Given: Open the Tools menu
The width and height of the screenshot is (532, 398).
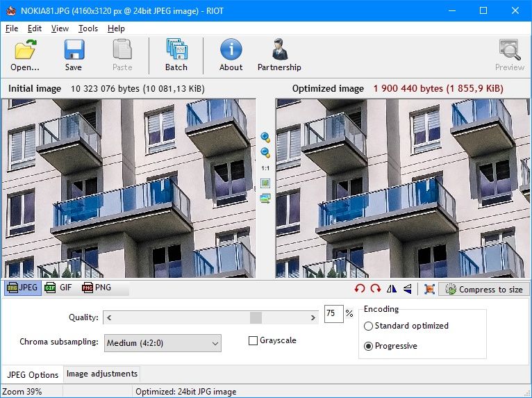Looking at the screenshot, I should 88,28.
